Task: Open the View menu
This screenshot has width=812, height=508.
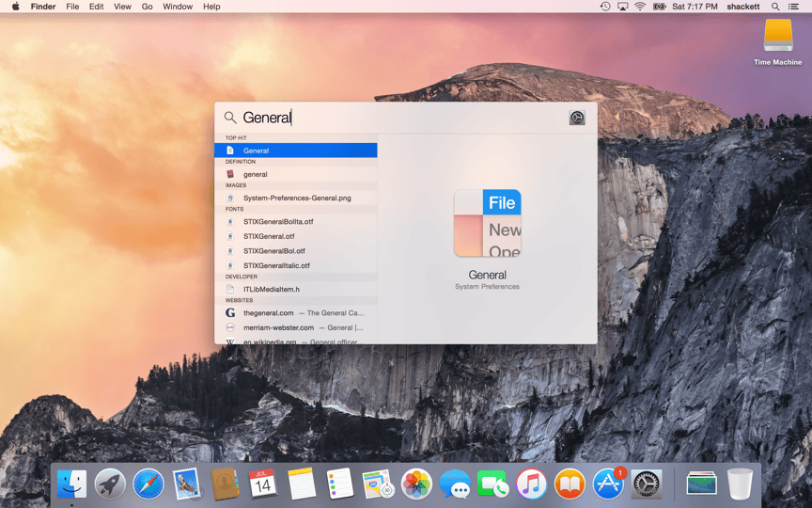Action: coord(122,7)
